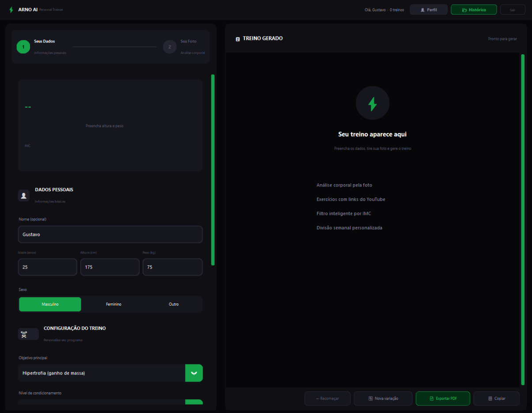Open the Nível de condicionamento dropdown
Image resolution: width=532 pixels, height=413 pixels.
click(110, 402)
